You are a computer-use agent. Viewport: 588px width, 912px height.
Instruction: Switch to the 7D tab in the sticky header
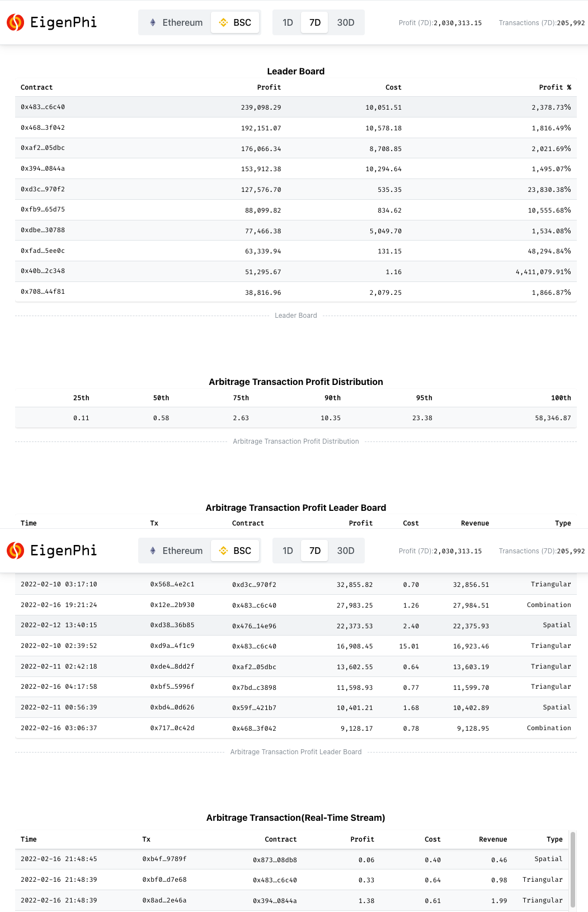click(x=314, y=551)
